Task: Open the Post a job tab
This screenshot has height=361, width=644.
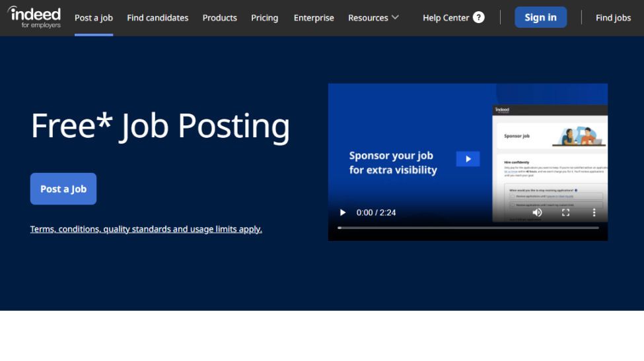Action: [94, 18]
